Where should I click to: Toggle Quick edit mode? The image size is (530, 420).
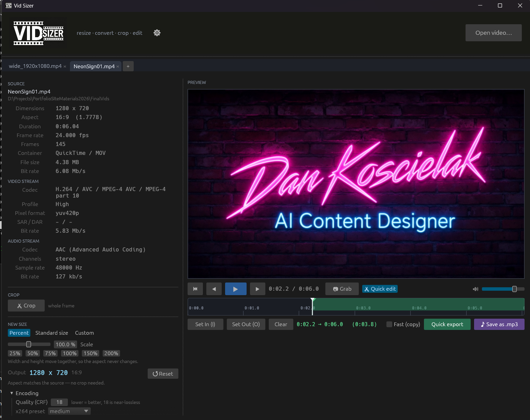pos(380,289)
